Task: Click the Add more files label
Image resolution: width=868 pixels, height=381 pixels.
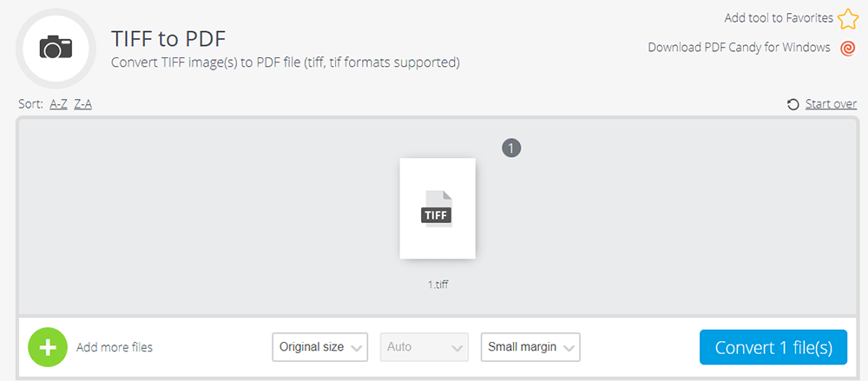Action: (115, 347)
